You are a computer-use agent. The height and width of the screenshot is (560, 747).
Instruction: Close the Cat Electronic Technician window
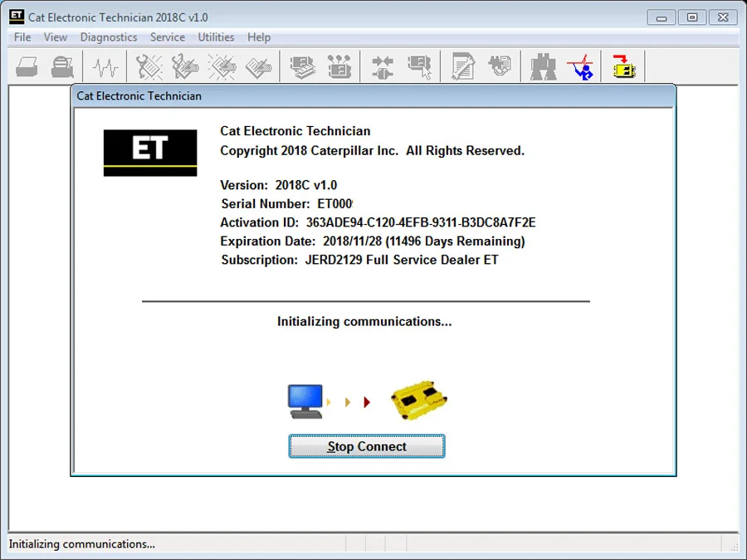(x=723, y=17)
